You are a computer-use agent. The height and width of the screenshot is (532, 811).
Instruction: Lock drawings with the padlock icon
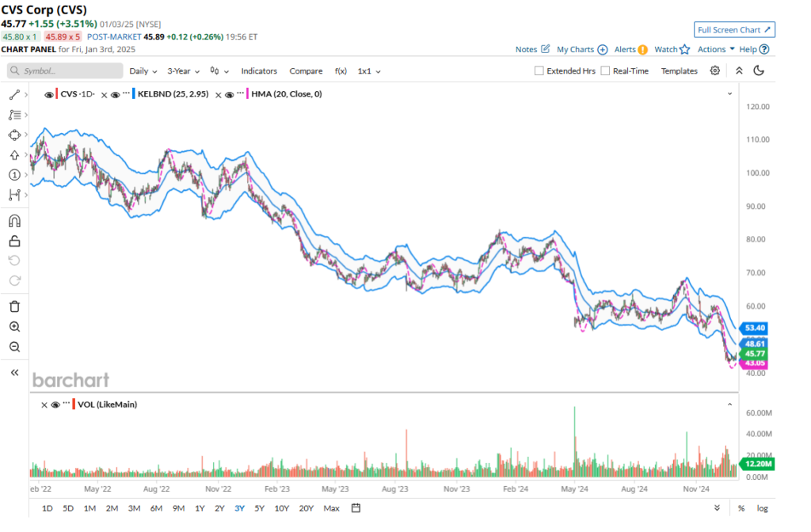coord(14,241)
